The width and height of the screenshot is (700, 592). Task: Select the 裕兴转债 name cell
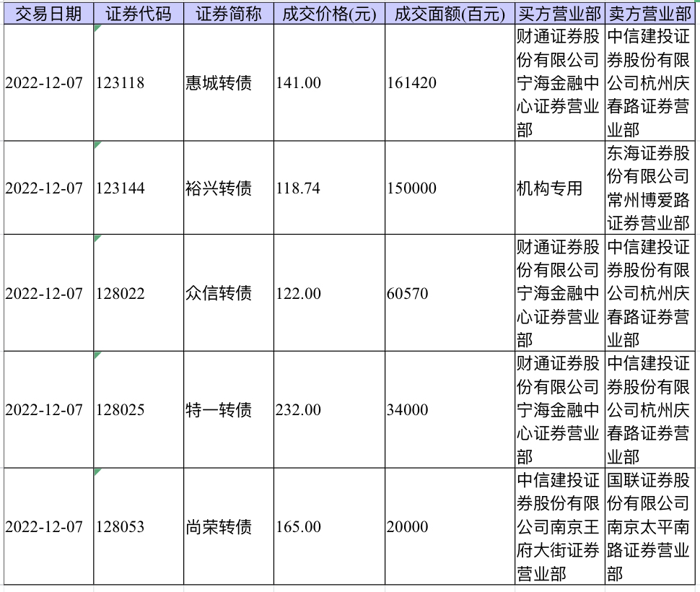point(229,188)
